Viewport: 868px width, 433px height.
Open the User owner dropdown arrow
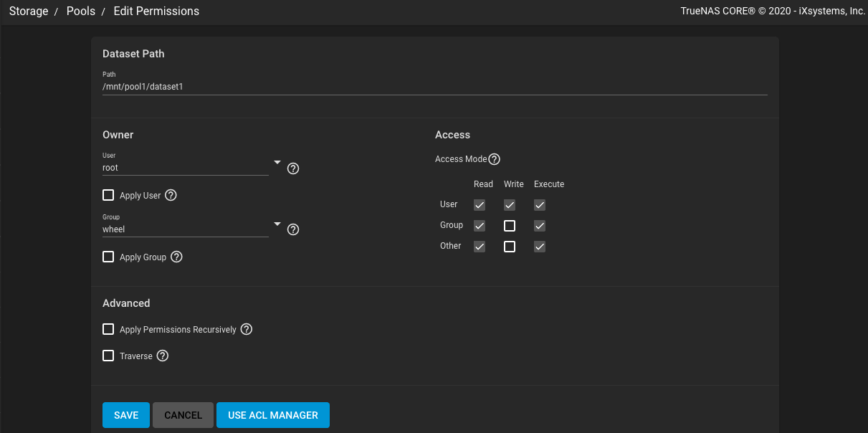pos(277,163)
